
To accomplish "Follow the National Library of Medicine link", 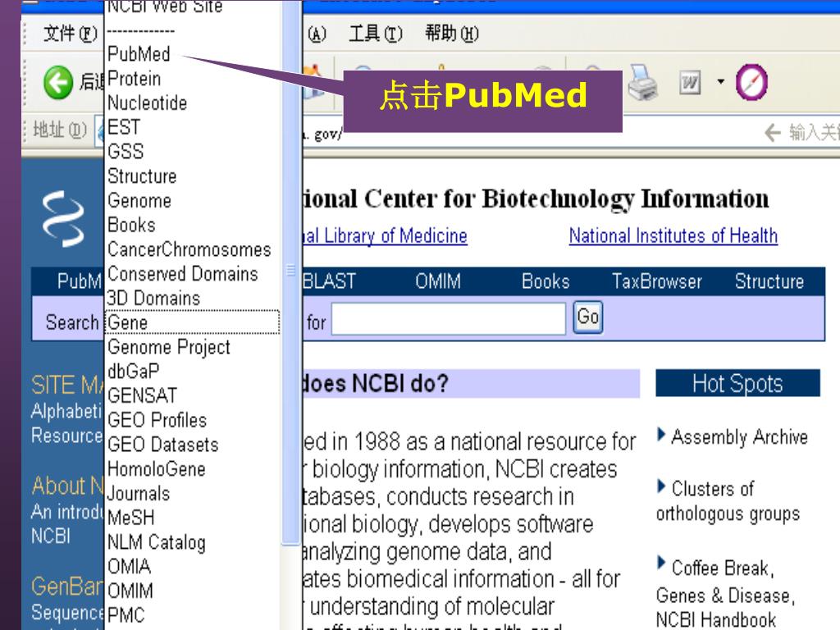I will click(385, 236).
